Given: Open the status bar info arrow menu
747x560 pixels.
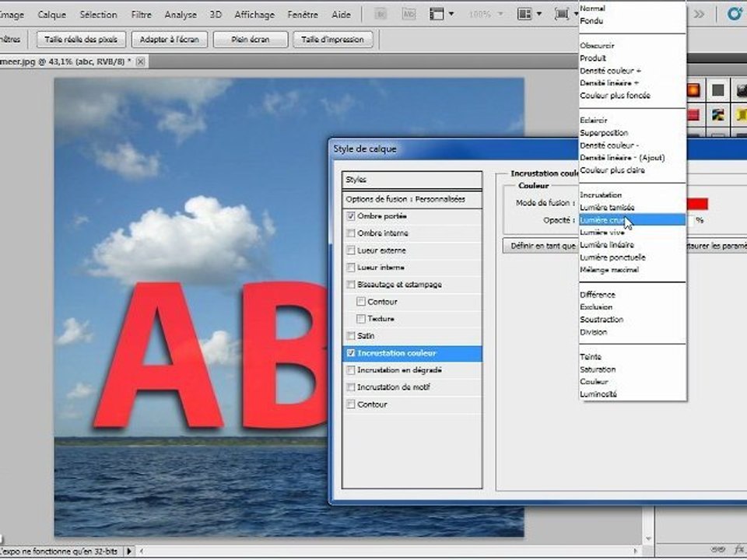Looking at the screenshot, I should [x=128, y=551].
